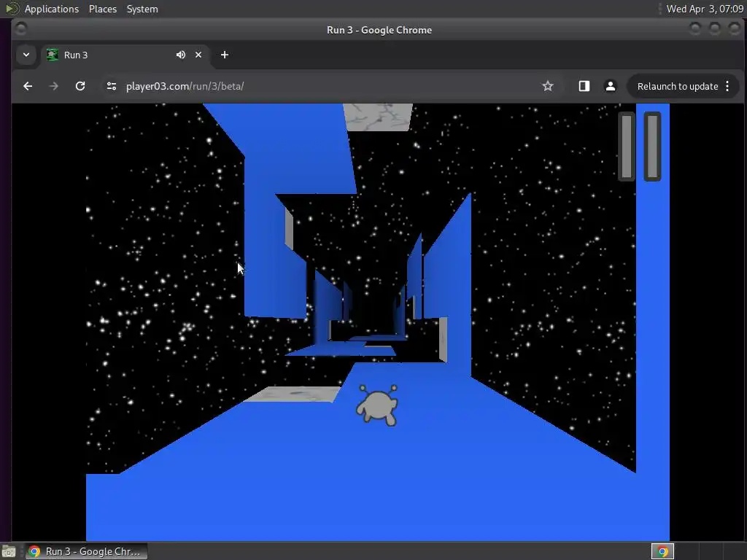Open Chrome's three-dot menu
The image size is (747, 560).
[x=727, y=86]
